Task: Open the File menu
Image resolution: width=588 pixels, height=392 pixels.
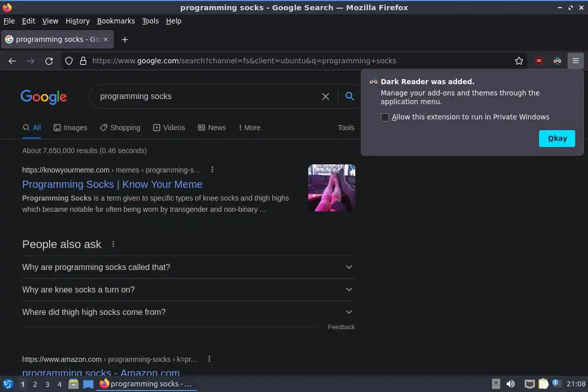Action: (9, 21)
